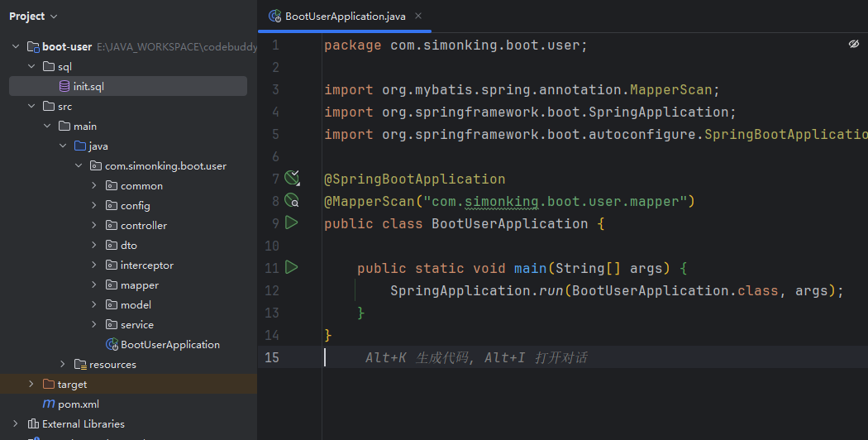
Task: Switch to the BootUserApplication.java tab
Action: [x=345, y=17]
